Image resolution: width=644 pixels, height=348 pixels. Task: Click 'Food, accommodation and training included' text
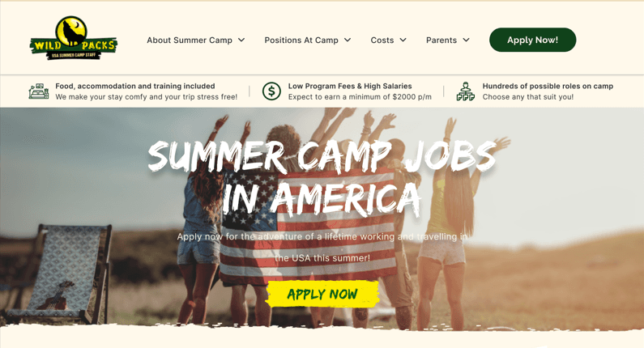tap(135, 86)
